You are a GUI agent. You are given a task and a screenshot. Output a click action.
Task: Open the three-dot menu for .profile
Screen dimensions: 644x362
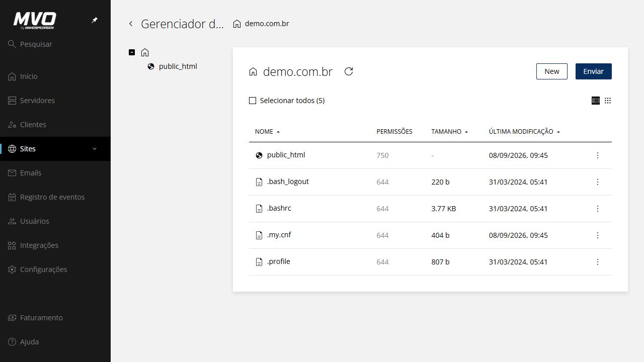pyautogui.click(x=598, y=262)
